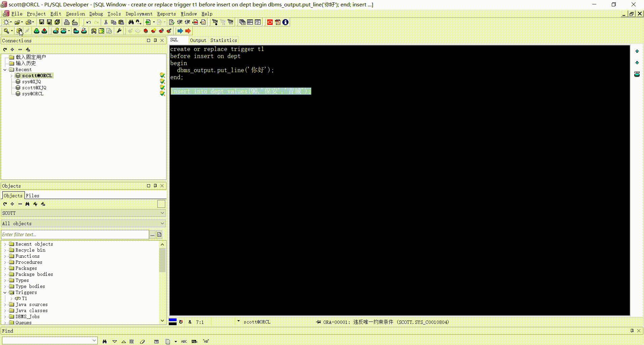Open the File menu
Image resolution: width=644 pixels, height=345 pixels.
pos(17,14)
